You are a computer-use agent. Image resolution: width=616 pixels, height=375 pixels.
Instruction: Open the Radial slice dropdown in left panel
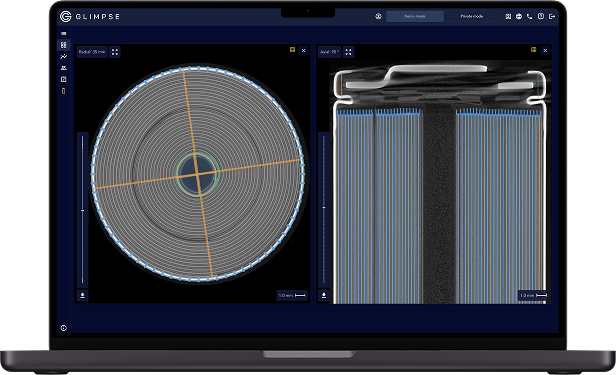92,52
